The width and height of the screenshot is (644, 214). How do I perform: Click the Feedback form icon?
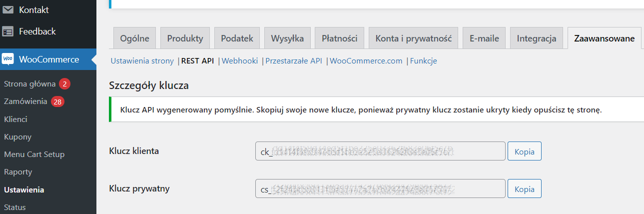click(x=8, y=31)
